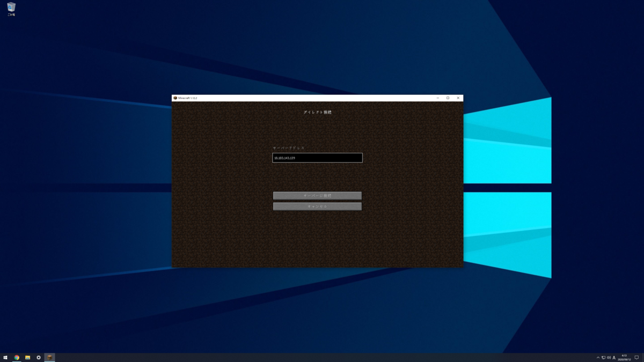This screenshot has width=644, height=362.
Task: Click the Minecraft window title icon
Action: click(x=175, y=98)
